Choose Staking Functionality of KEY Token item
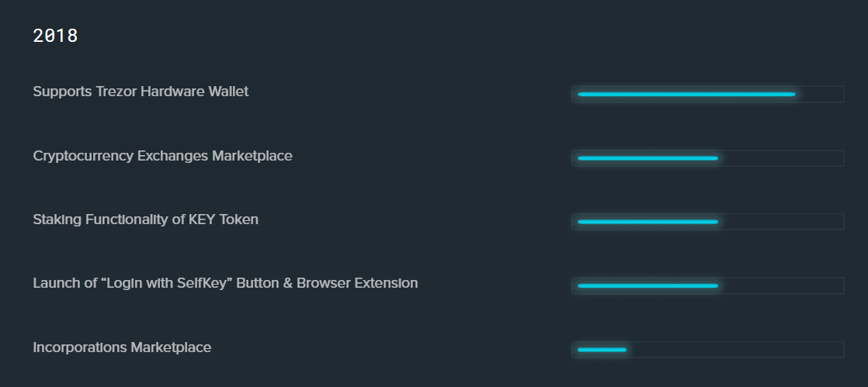 [146, 220]
